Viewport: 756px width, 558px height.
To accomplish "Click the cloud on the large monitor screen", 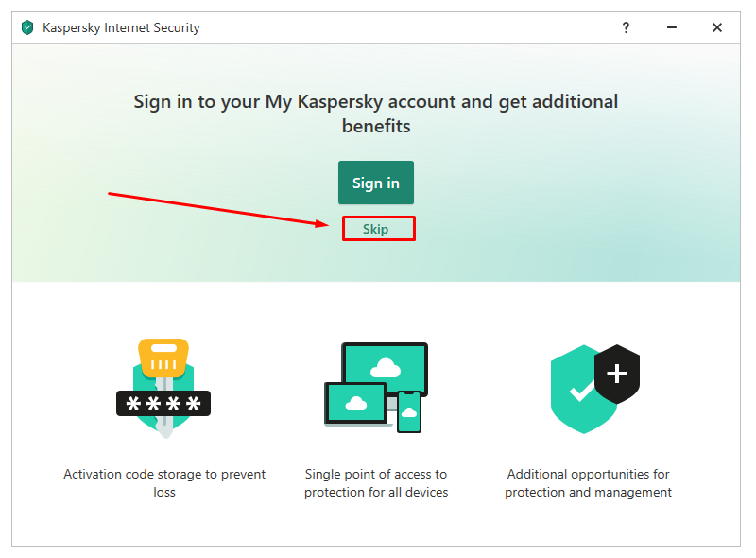I will tap(386, 368).
